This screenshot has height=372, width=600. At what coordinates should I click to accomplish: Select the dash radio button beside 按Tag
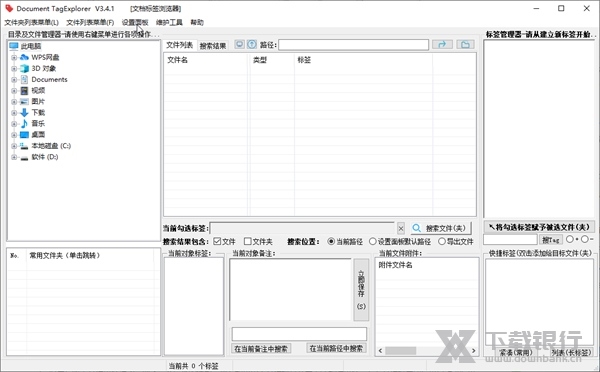[584, 239]
